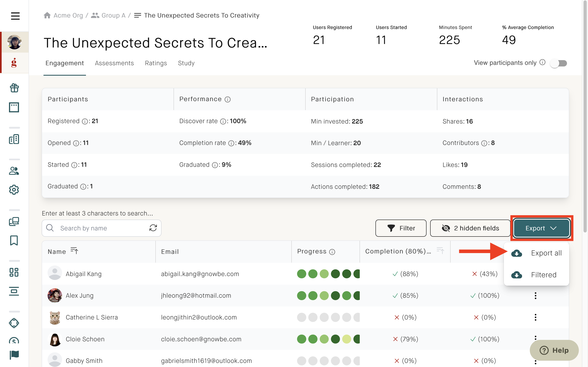The height and width of the screenshot is (367, 588).
Task: Click the Filter button
Action: 401,228
